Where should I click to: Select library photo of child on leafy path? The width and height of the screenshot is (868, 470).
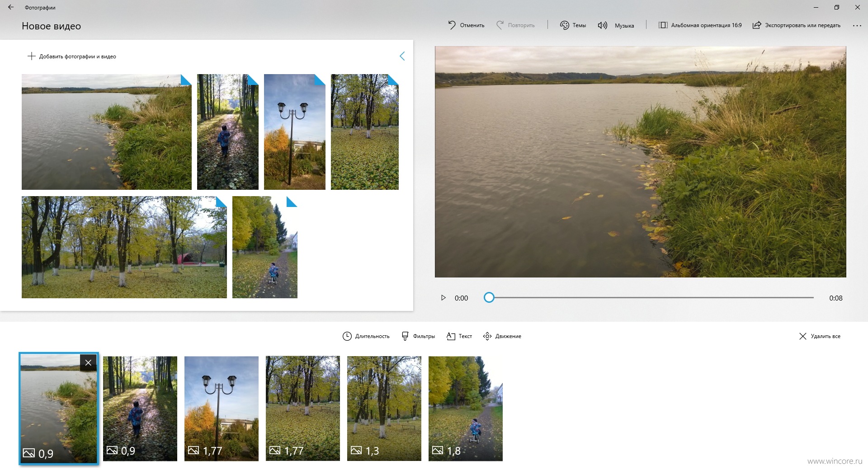point(228,132)
